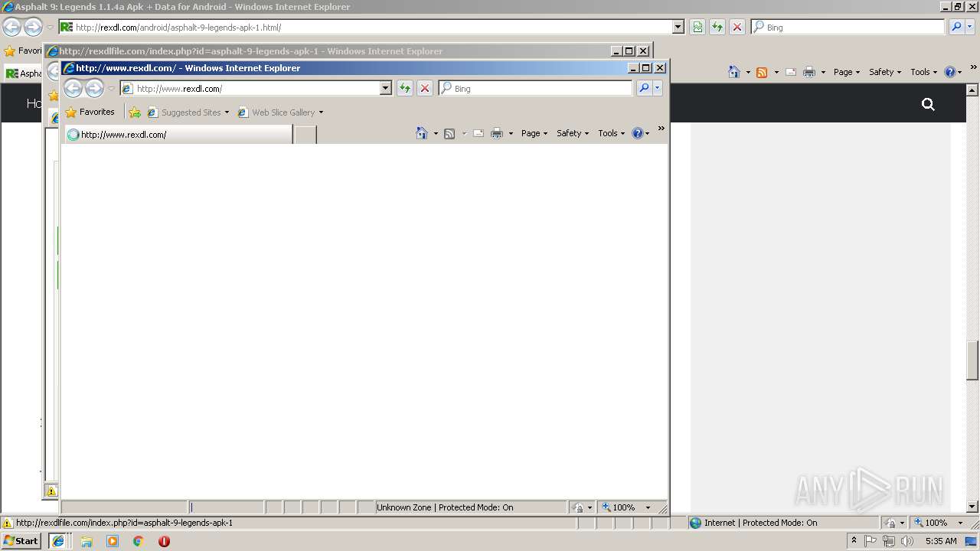
Task: Print from the main window toolbar
Action: click(809, 72)
